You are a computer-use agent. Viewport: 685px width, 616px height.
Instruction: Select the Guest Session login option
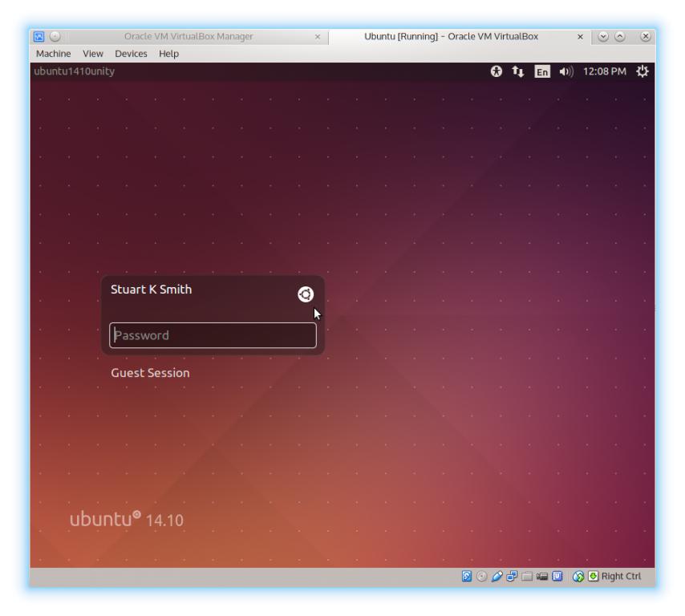(x=150, y=373)
